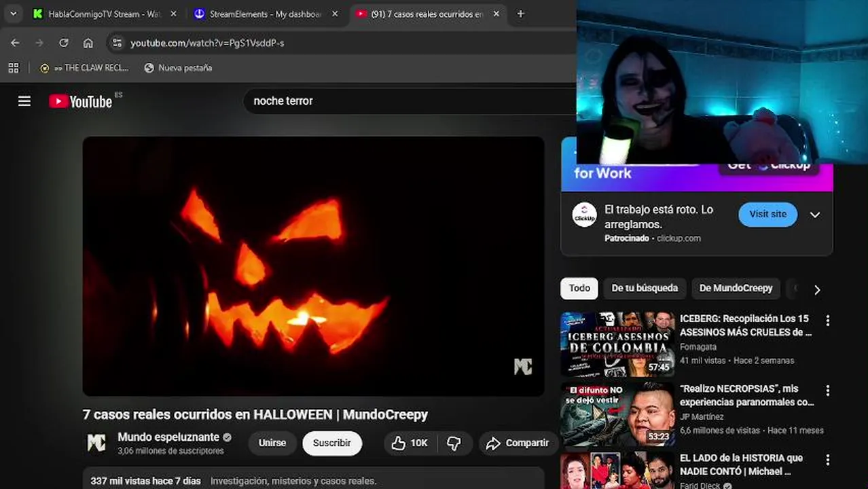868x489 pixels.
Task: Open EL LADO de la HISTORIA thumbnail
Action: [x=617, y=471]
